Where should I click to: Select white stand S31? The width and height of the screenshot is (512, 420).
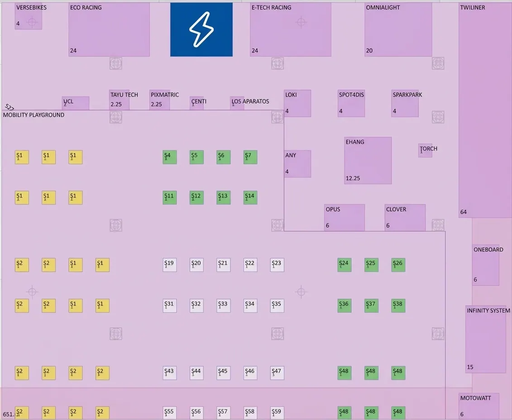(x=170, y=305)
